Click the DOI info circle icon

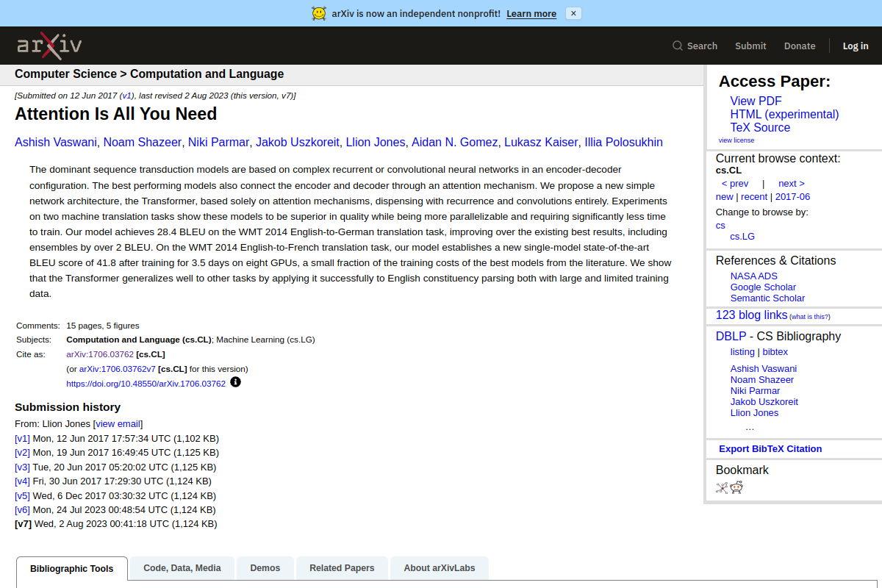(235, 382)
